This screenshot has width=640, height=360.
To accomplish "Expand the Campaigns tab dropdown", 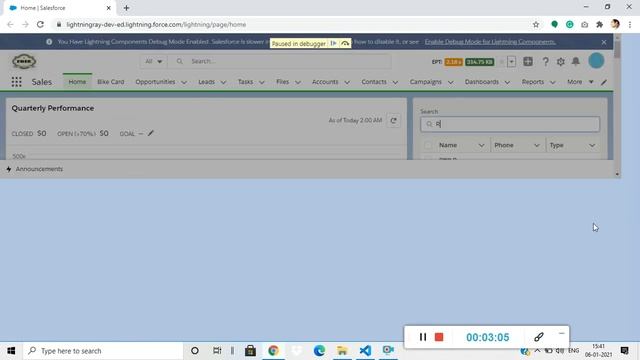I will [x=451, y=82].
